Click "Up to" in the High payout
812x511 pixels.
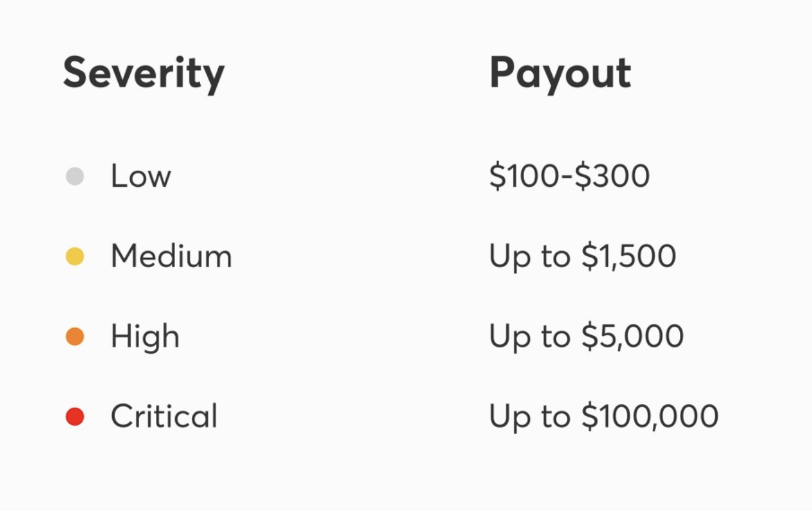[x=529, y=336]
